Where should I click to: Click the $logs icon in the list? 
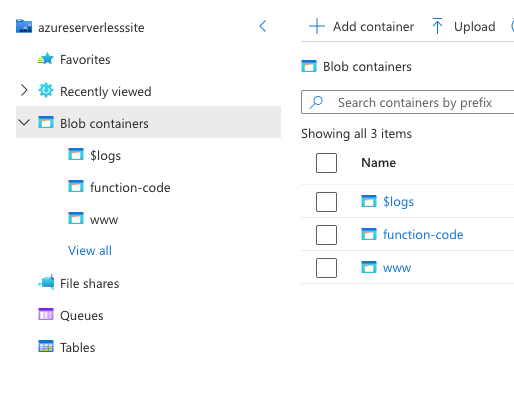click(x=369, y=201)
